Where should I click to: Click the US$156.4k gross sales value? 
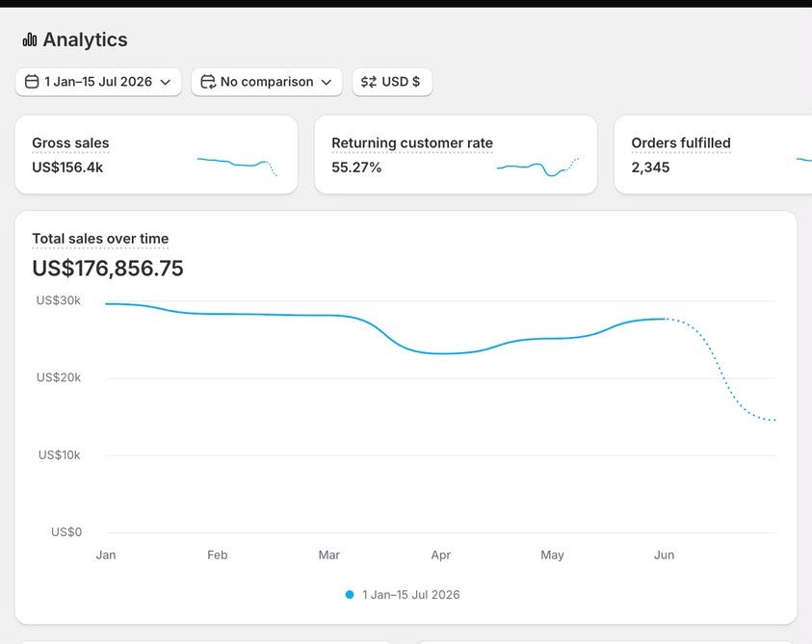pyautogui.click(x=67, y=167)
